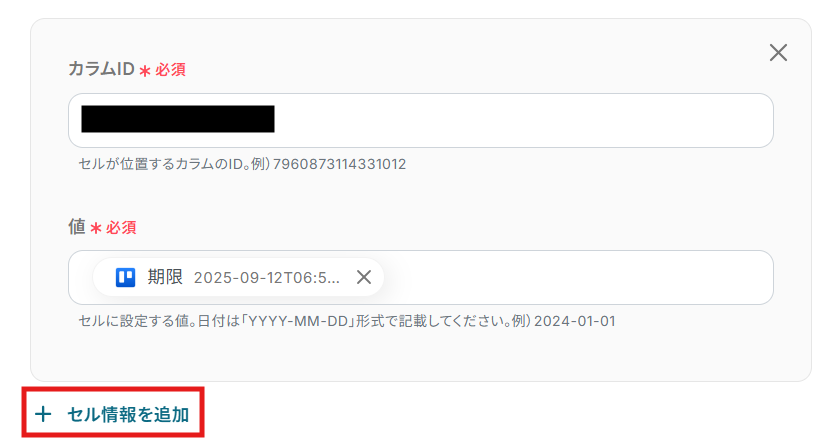Click the blacked-out column ID value
Screen dimensions: 830x438
tap(178, 119)
